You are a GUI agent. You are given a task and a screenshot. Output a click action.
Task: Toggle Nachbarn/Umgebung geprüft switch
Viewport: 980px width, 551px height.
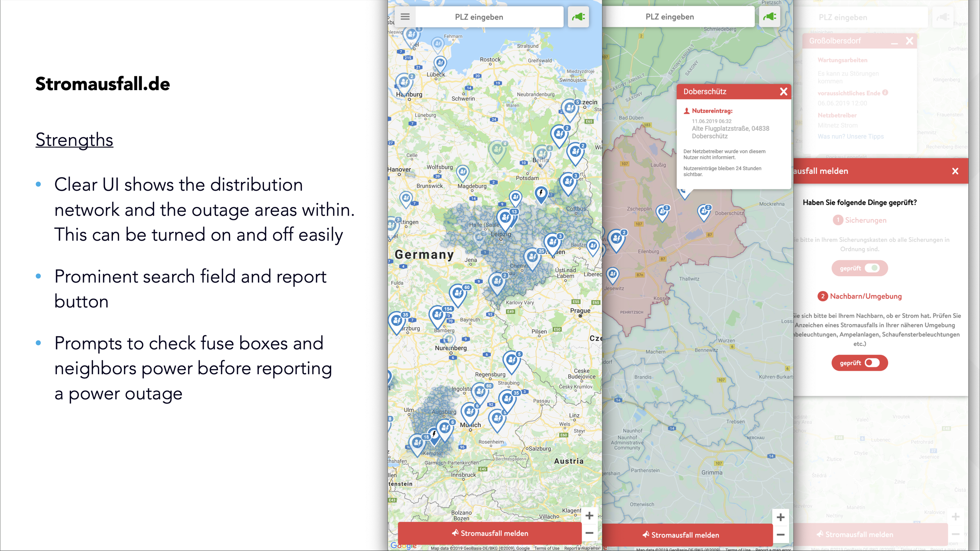click(872, 363)
